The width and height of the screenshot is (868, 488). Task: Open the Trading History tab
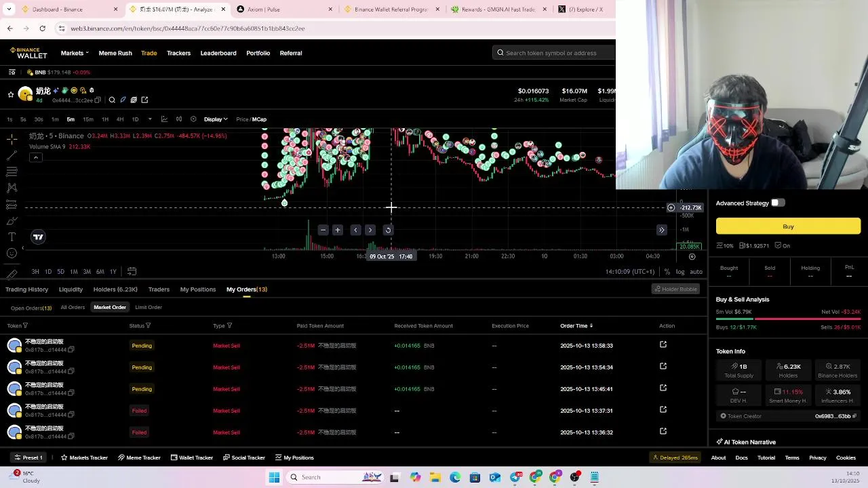27,289
